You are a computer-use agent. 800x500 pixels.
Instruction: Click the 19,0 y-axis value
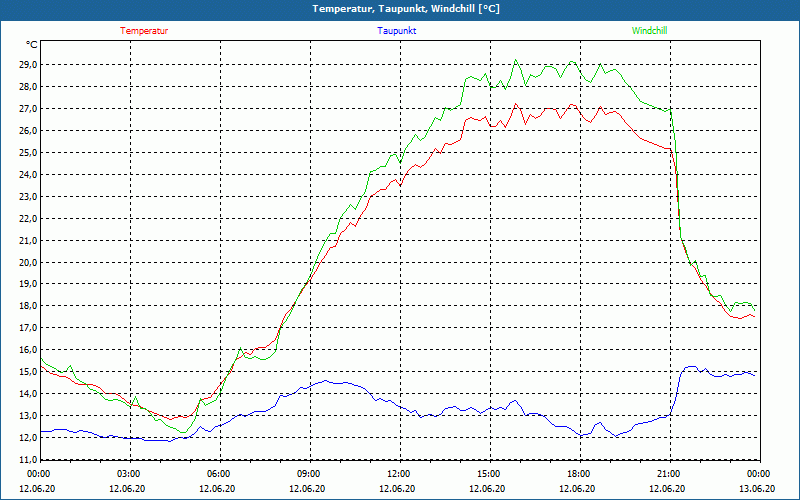(29, 284)
